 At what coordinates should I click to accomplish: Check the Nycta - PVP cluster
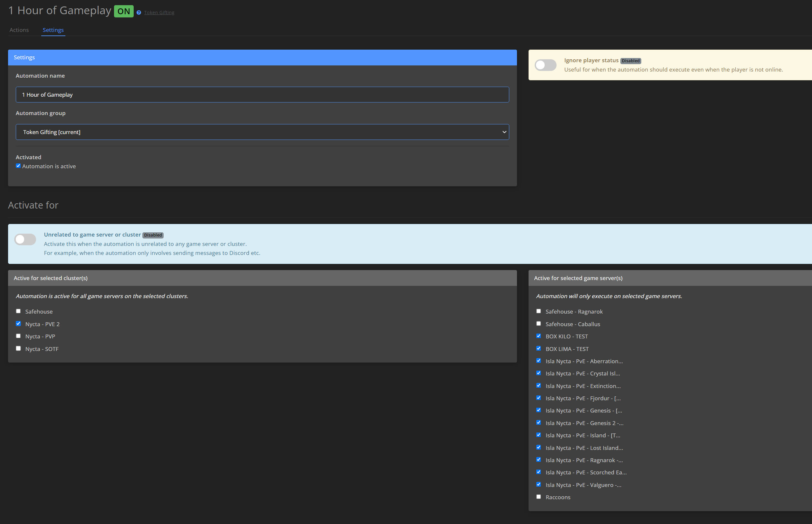click(18, 336)
